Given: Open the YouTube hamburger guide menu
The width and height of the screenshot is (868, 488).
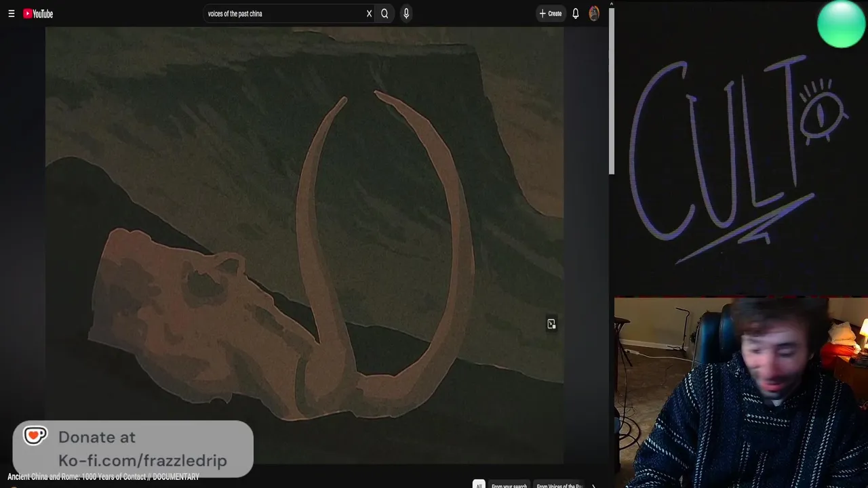Looking at the screenshot, I should (12, 14).
